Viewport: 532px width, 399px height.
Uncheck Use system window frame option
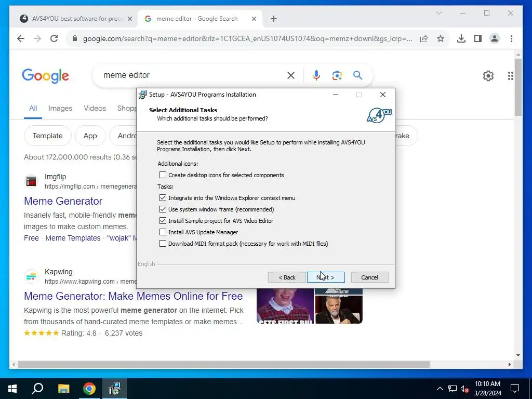[163, 209]
